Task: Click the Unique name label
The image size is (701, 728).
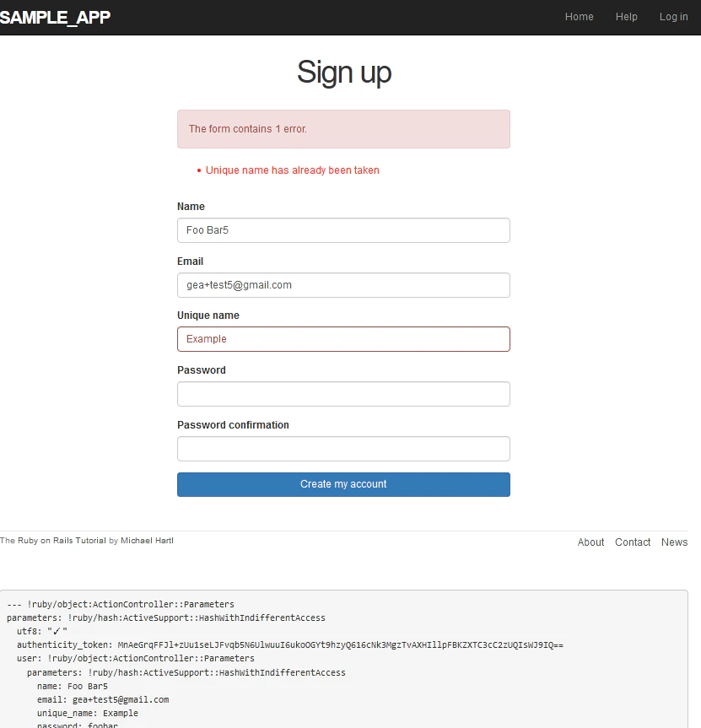Action: click(208, 315)
